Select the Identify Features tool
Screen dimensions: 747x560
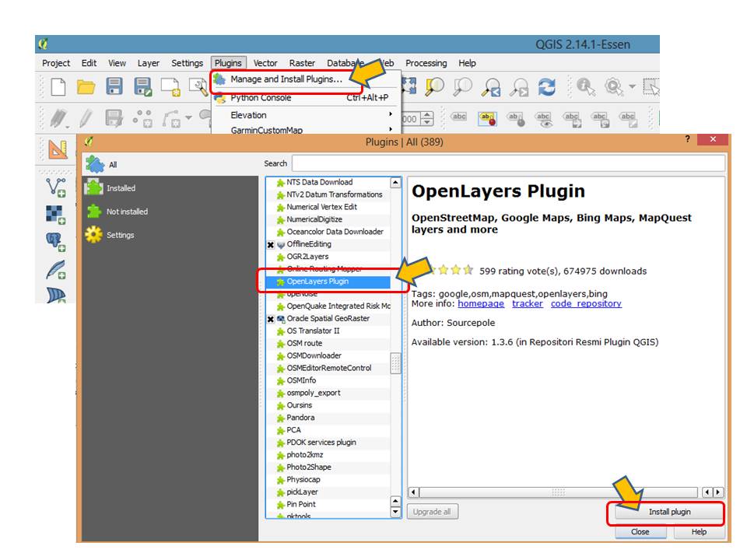[x=585, y=86]
